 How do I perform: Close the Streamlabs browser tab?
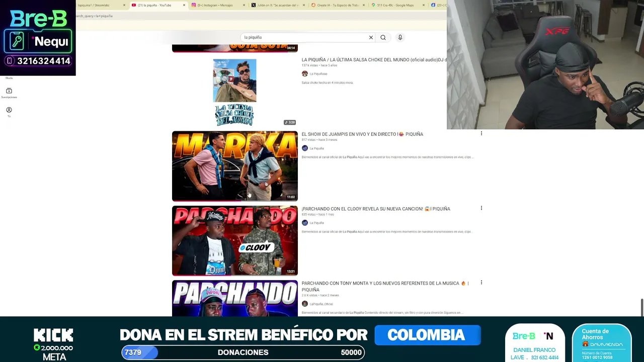(124, 5)
